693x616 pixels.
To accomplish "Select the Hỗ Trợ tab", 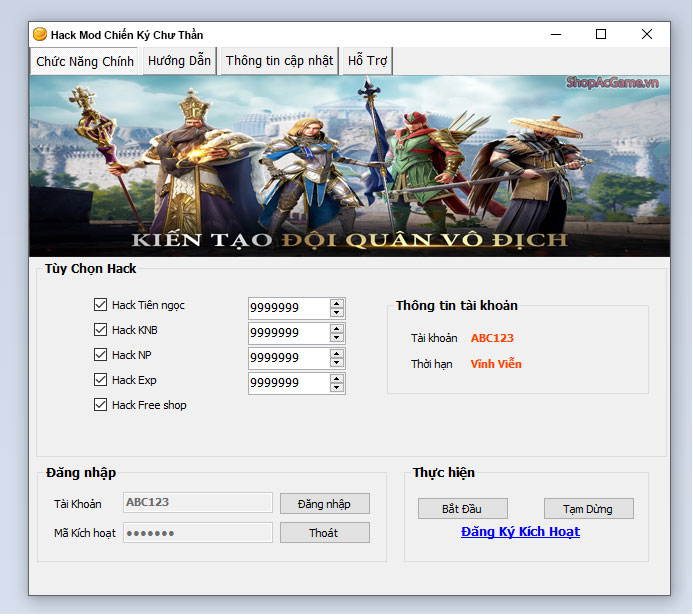I will click(367, 61).
